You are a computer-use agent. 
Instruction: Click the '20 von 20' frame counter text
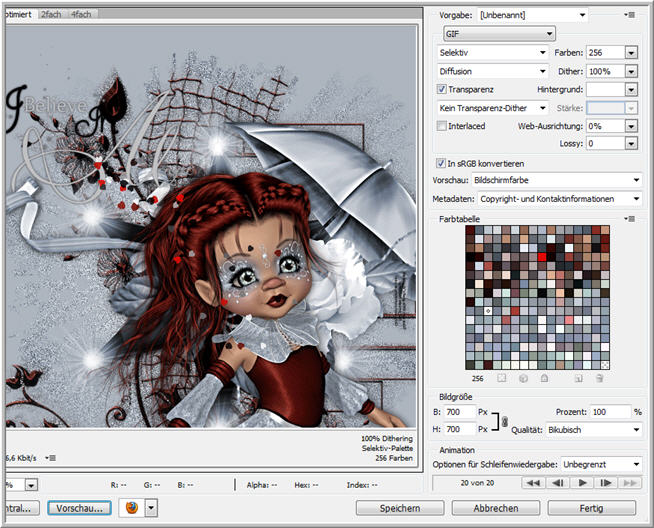point(477,483)
